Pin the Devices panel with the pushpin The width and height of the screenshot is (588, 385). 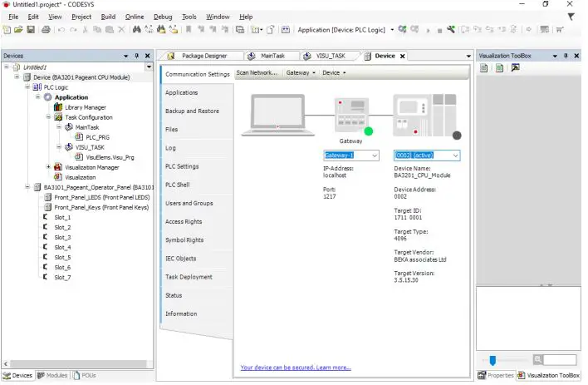click(137, 56)
